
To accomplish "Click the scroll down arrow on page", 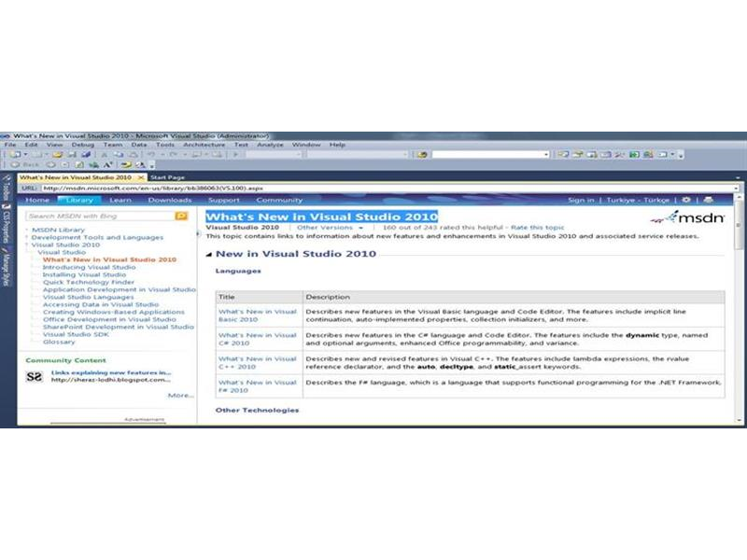I will tap(739, 421).
